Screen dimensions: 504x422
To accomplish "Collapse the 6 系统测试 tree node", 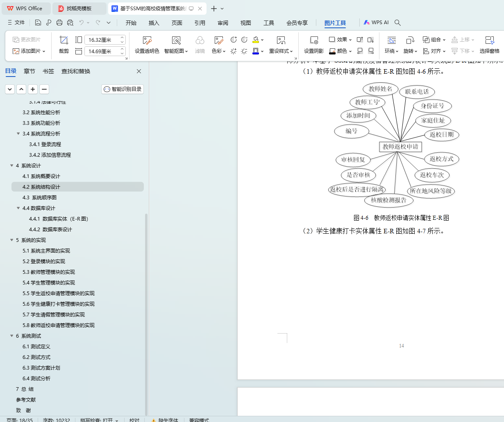I will [11, 336].
